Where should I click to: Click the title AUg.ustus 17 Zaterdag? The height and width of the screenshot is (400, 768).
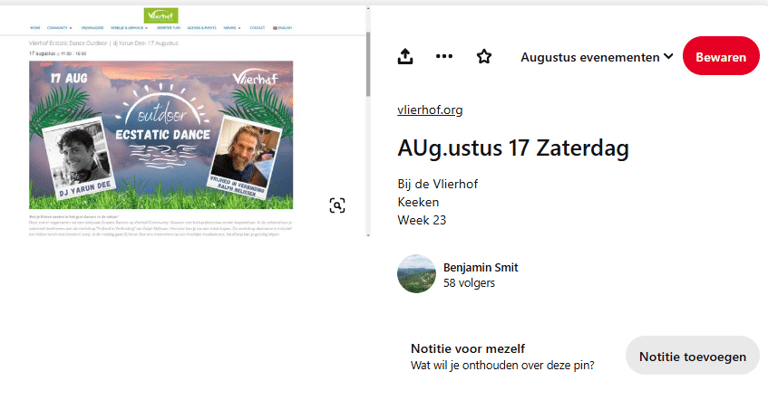click(x=513, y=148)
